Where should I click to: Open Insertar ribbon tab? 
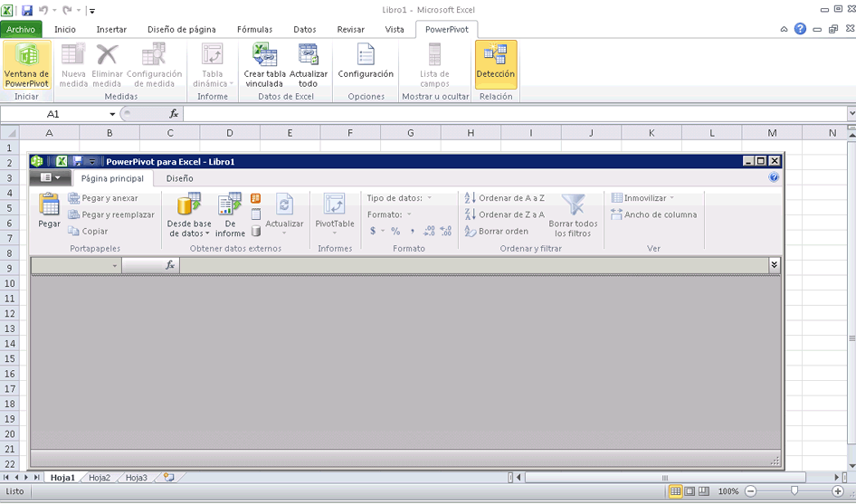[x=111, y=30]
